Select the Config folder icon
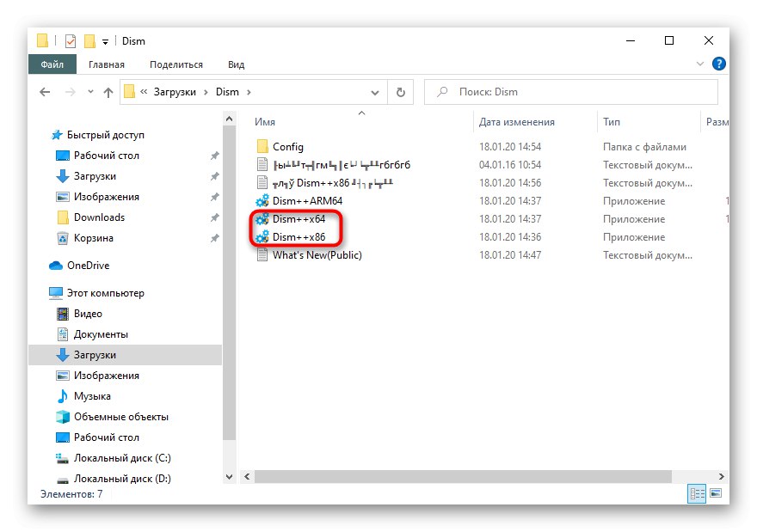The height and width of the screenshot is (532, 757). (x=262, y=146)
